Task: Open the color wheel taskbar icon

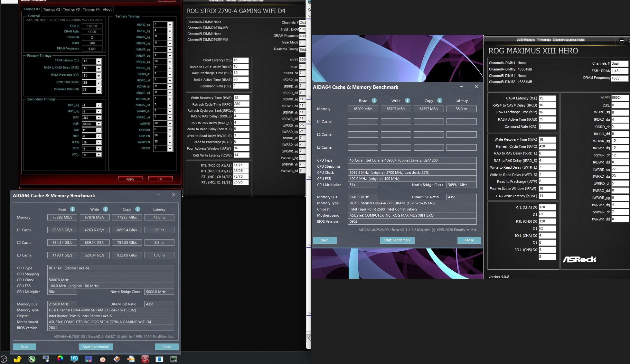Action: click(x=60, y=359)
